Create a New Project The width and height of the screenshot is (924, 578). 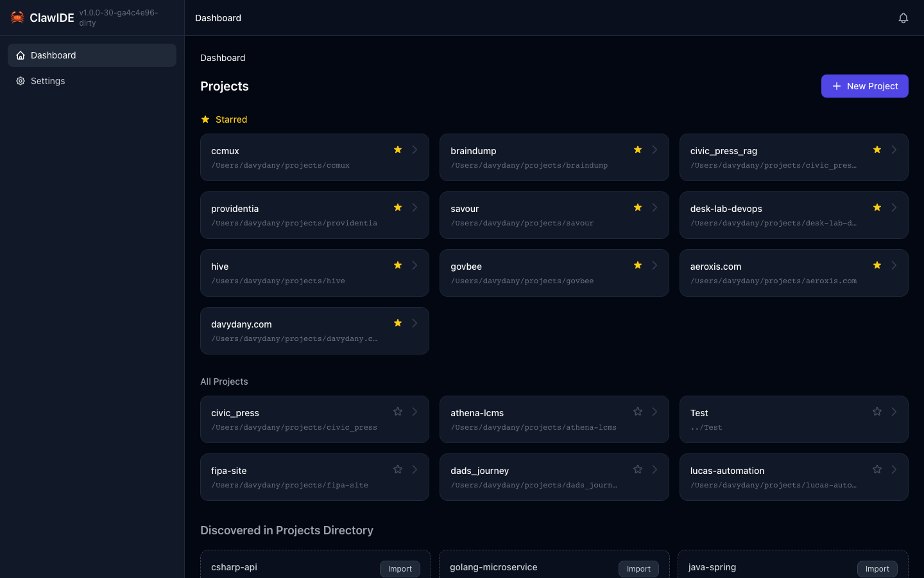pyautogui.click(x=864, y=86)
